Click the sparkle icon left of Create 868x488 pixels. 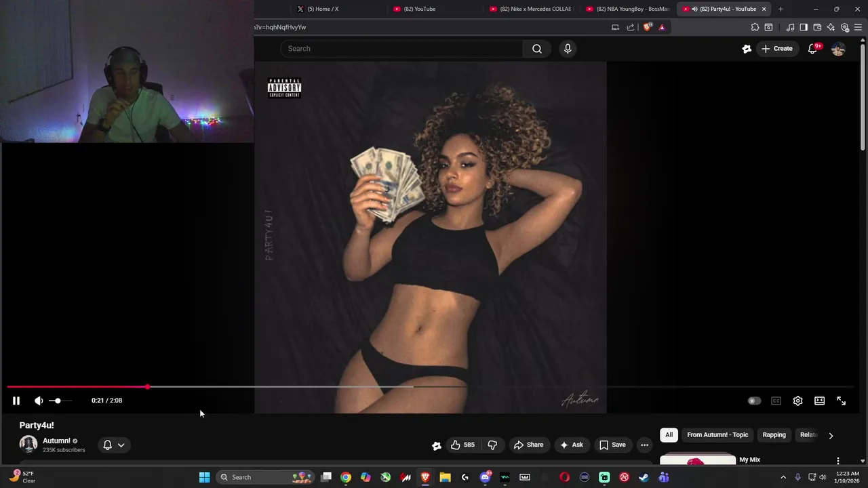click(x=747, y=49)
